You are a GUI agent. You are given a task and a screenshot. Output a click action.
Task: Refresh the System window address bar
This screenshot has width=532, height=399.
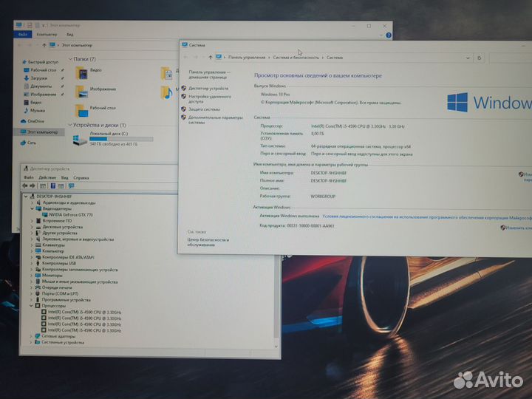(x=480, y=58)
